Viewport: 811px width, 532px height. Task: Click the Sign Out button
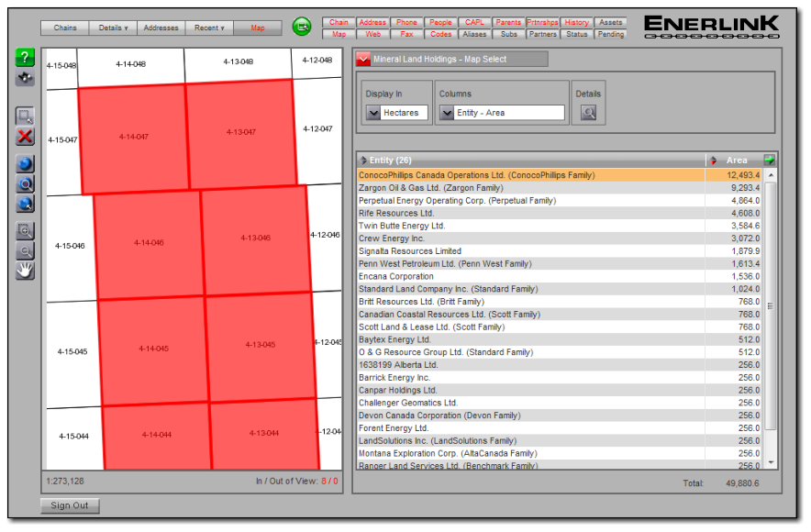pos(70,505)
